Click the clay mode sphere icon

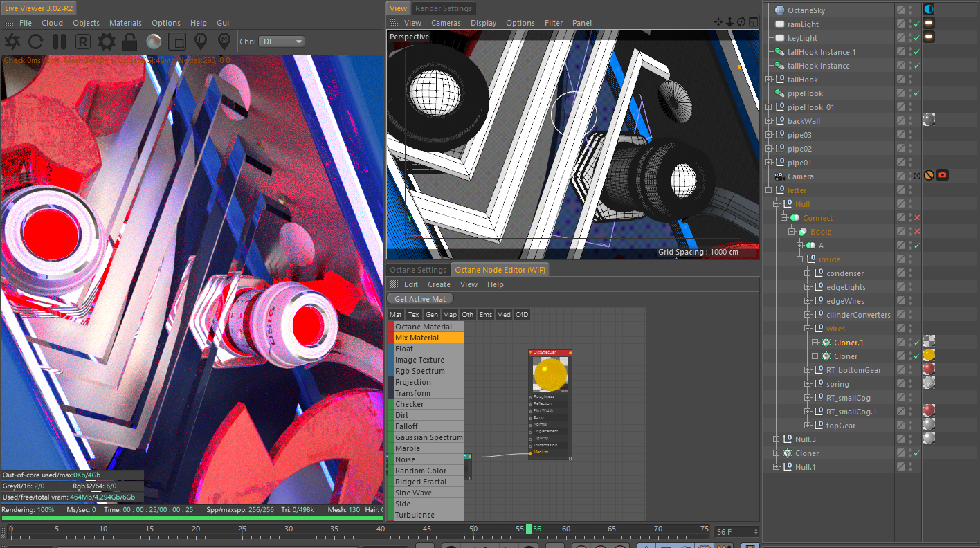point(154,42)
